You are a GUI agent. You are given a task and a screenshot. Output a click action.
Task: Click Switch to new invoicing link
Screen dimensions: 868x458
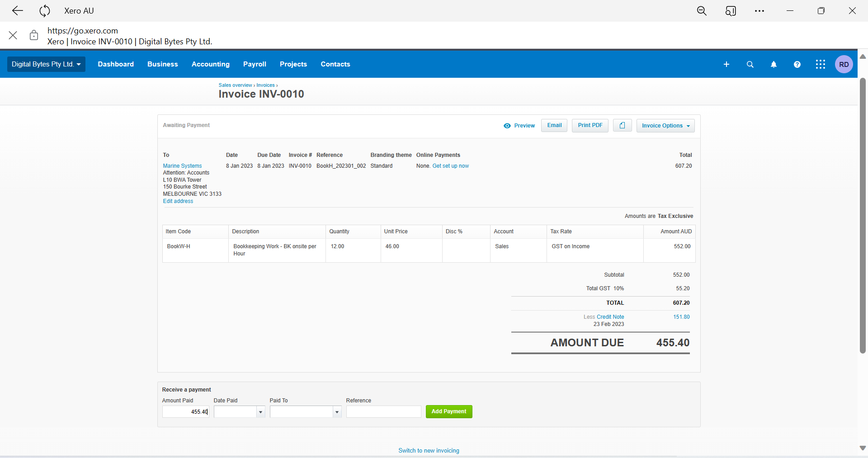429,451
